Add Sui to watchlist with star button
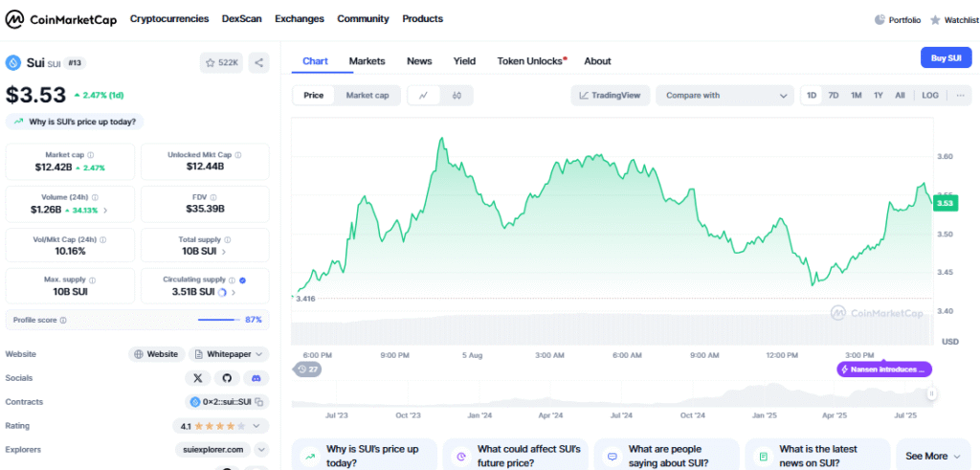 click(221, 62)
